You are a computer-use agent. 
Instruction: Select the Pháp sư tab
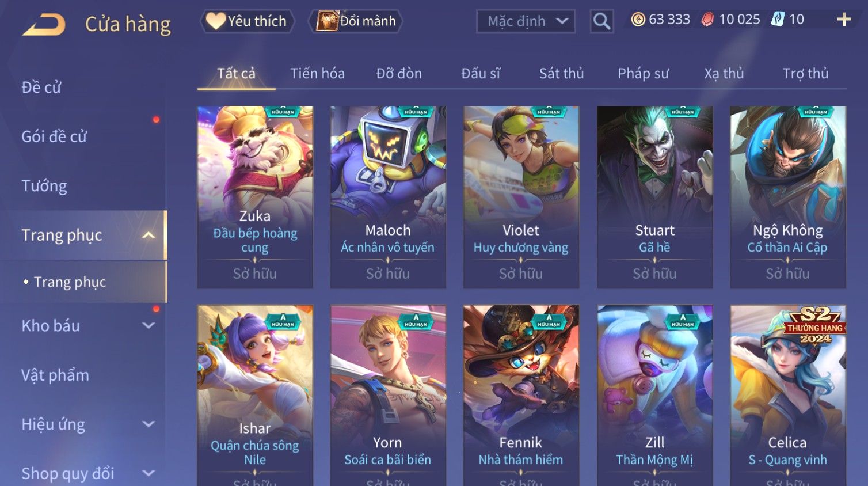pyautogui.click(x=643, y=74)
